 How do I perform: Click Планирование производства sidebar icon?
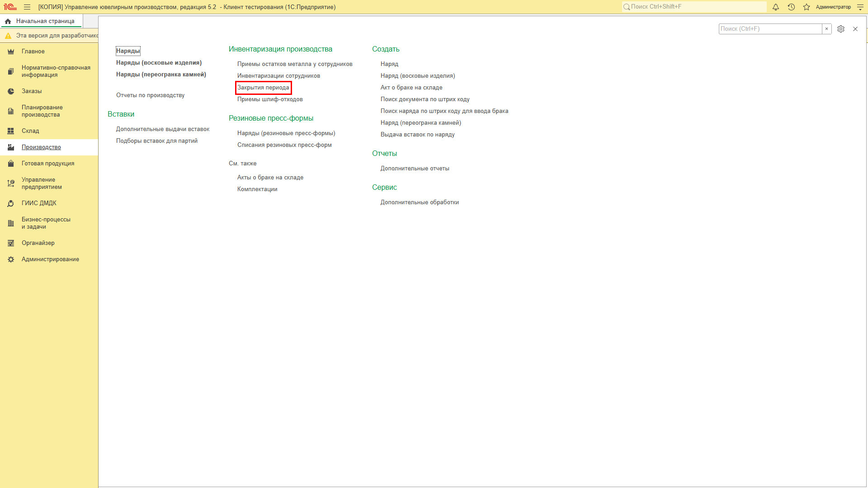[11, 111]
